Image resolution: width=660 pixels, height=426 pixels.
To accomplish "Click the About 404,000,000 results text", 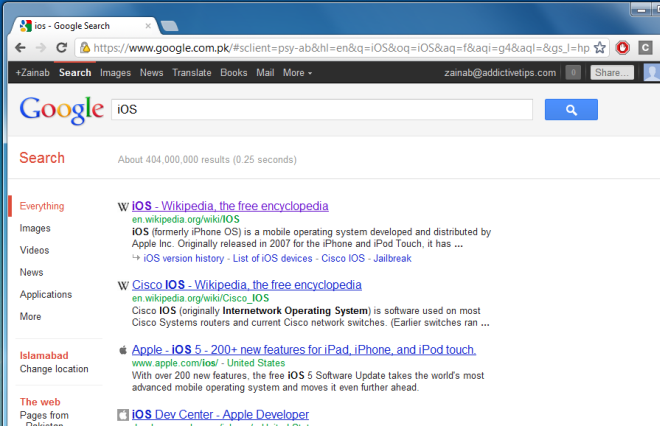I will pos(207,160).
